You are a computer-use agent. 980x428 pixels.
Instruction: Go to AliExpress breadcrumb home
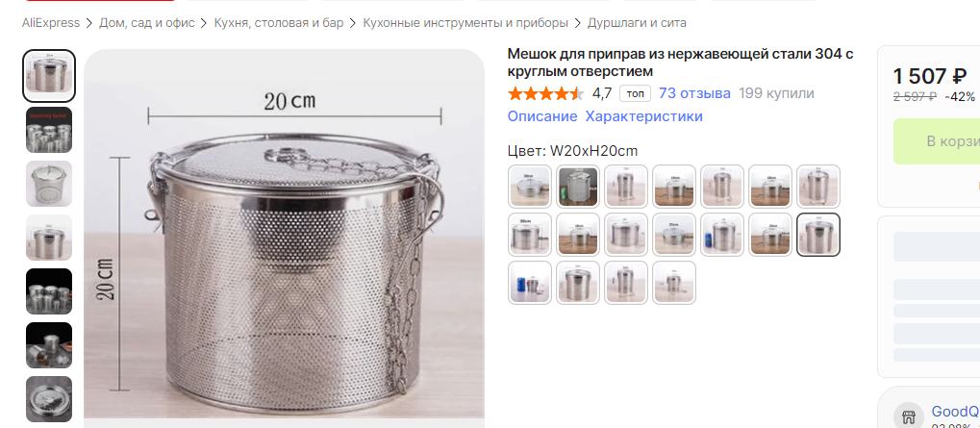(x=51, y=23)
